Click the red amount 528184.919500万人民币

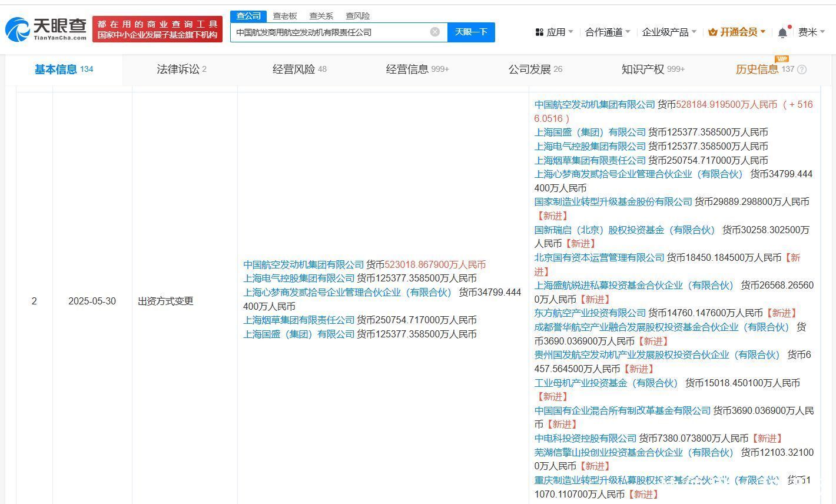[726, 104]
